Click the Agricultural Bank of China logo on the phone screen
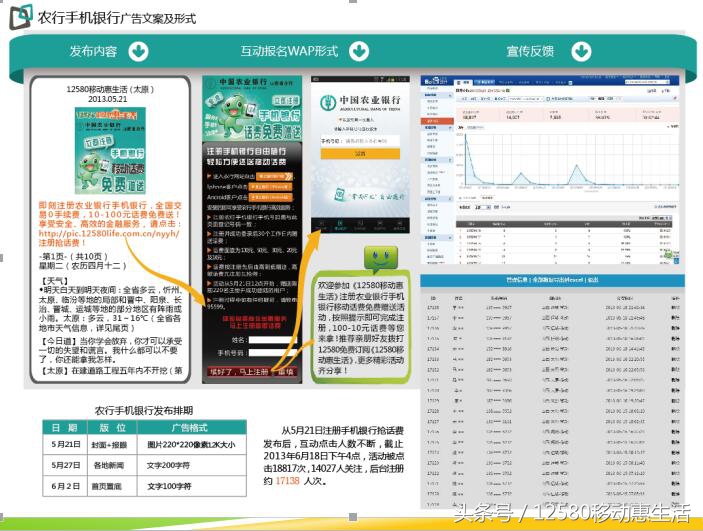Viewport: 703px width, 531px height. click(x=328, y=103)
